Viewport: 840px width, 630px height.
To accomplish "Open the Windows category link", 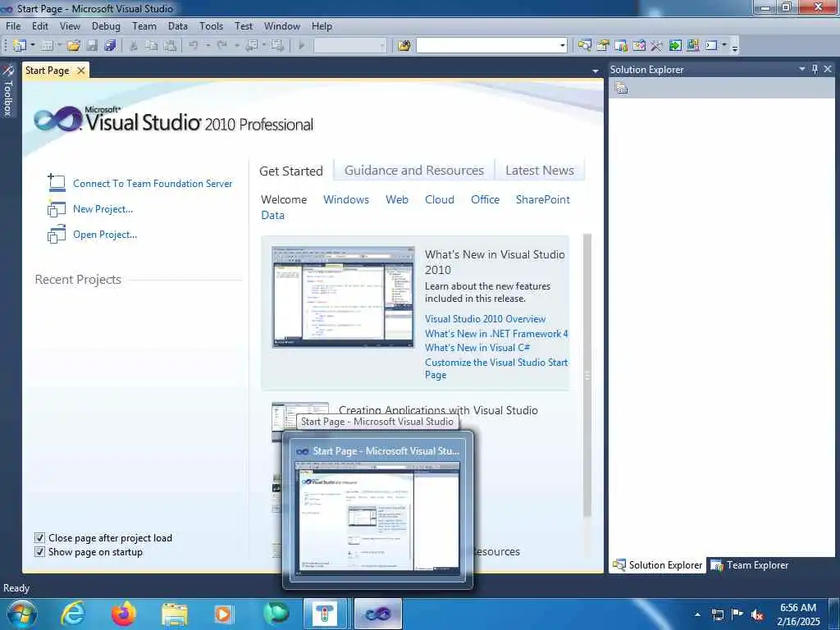I will coord(346,199).
